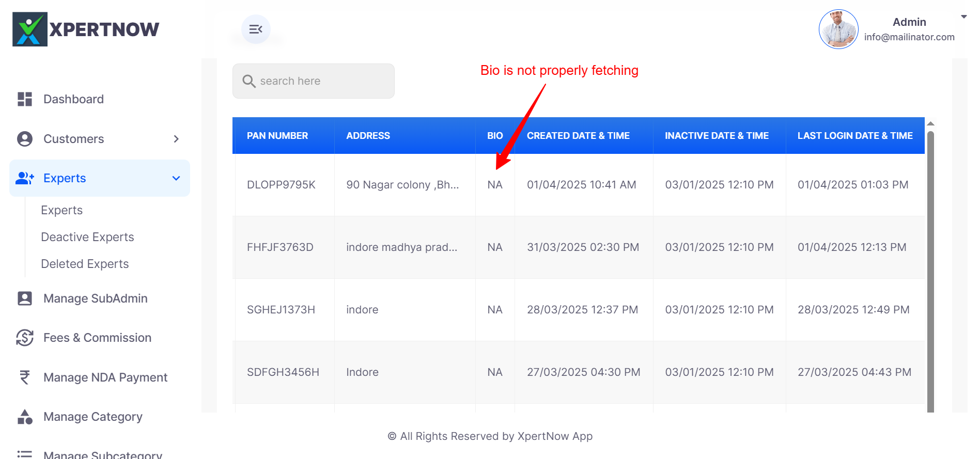Click the Manage Category shapes icon

click(x=25, y=417)
